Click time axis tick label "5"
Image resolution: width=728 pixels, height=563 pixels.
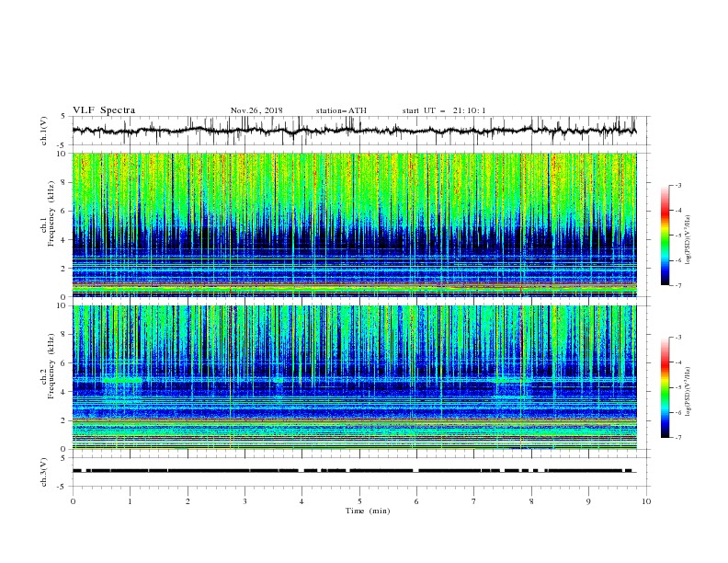point(359,501)
